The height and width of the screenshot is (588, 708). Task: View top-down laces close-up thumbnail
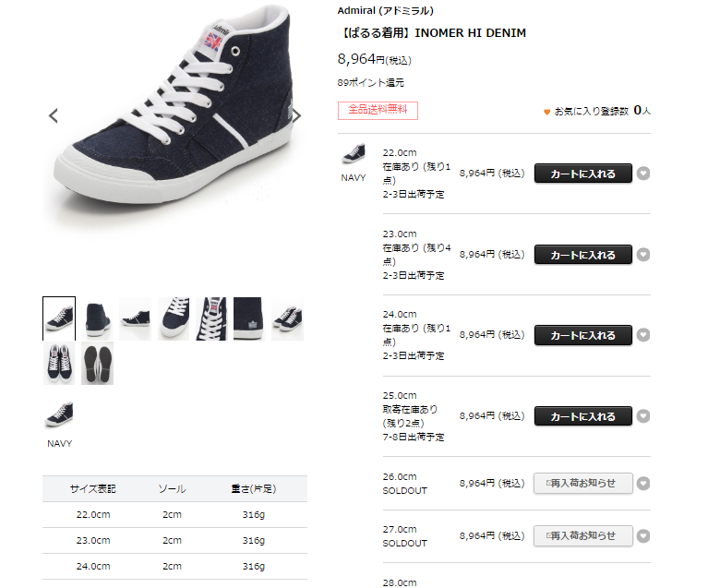[x=211, y=318]
